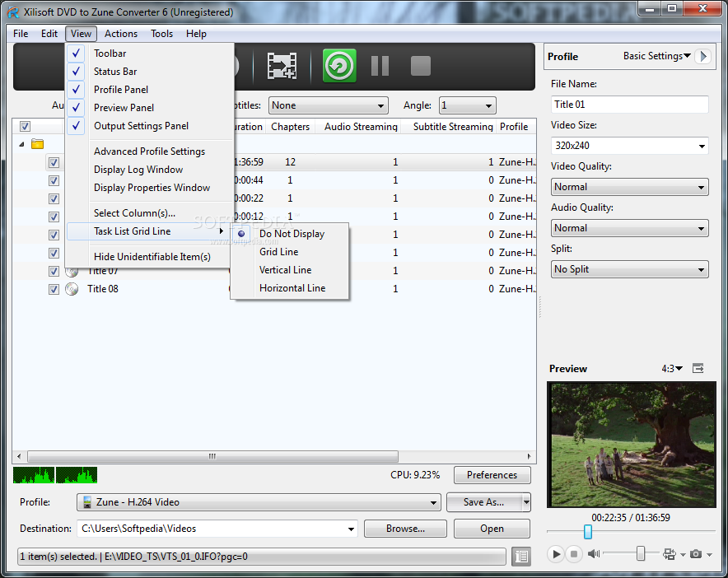Click the snapshot camera icon
Viewport: 728px width, 578px height.
pos(696,554)
